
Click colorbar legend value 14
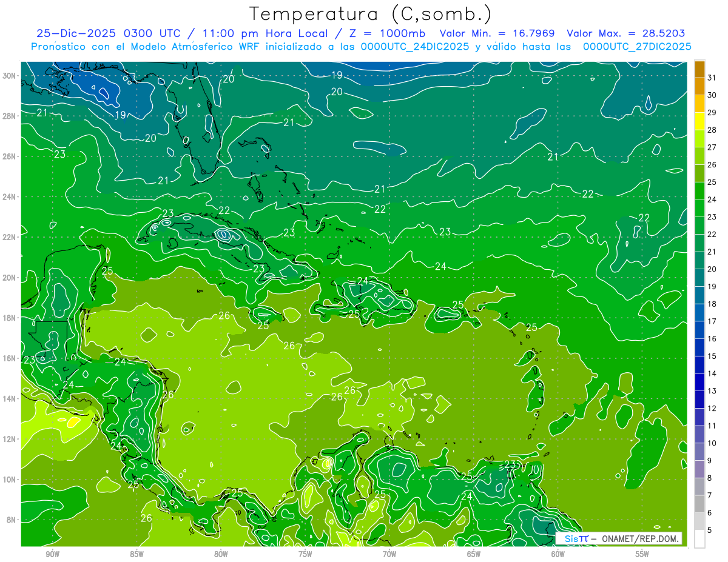(712, 373)
